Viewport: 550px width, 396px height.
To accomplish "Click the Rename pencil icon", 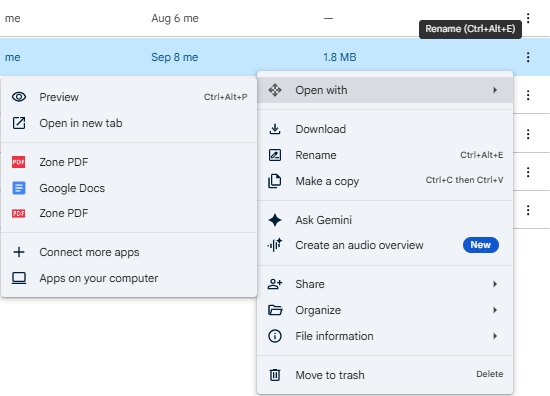I will (275, 155).
